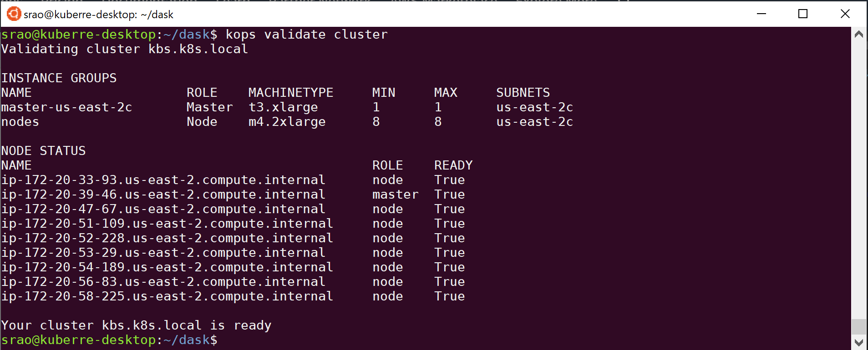
Task: Click the "kops validate cluster" command text
Action: (x=306, y=35)
